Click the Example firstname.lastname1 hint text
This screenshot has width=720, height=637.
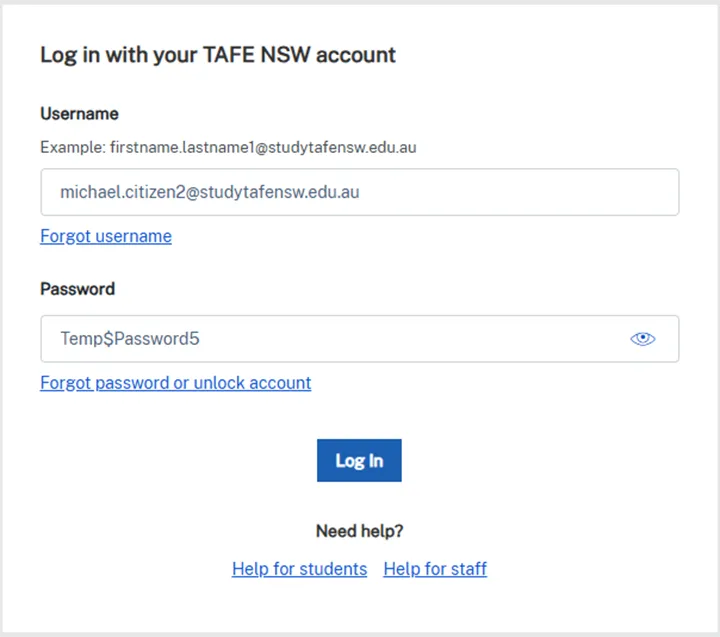(228, 147)
